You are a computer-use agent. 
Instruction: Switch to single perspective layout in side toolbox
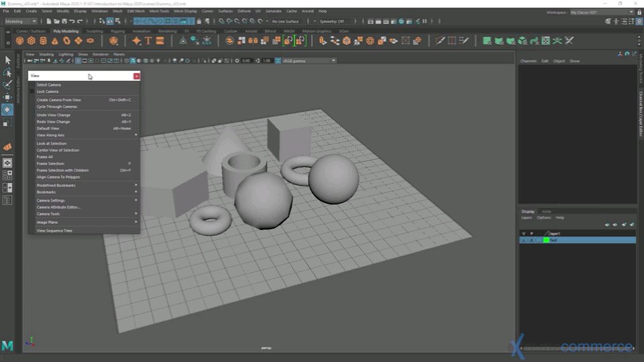pyautogui.click(x=7, y=163)
